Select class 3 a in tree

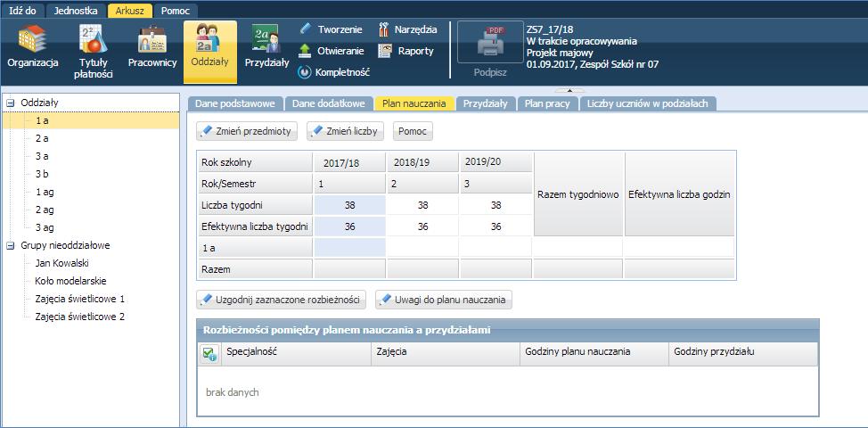[x=42, y=156]
